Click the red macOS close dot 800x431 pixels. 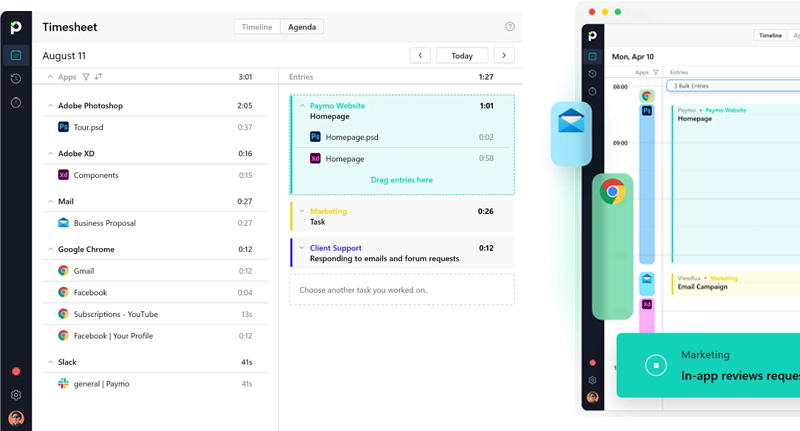point(592,12)
